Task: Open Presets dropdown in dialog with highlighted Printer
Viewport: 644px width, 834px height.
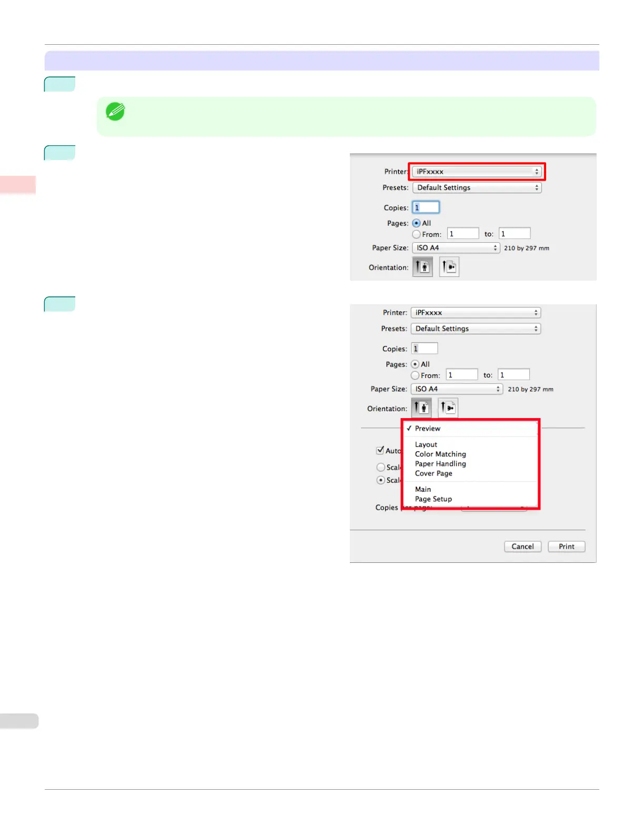Action: [477, 187]
